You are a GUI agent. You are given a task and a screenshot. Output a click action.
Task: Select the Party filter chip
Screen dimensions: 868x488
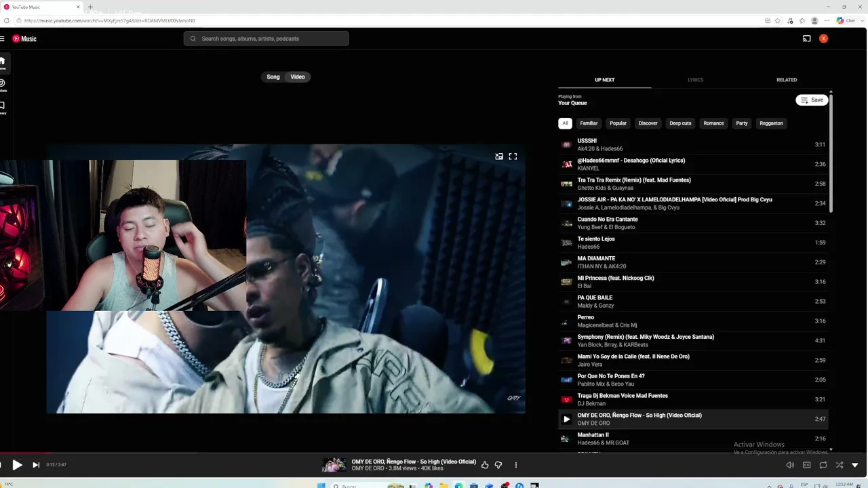(742, 123)
